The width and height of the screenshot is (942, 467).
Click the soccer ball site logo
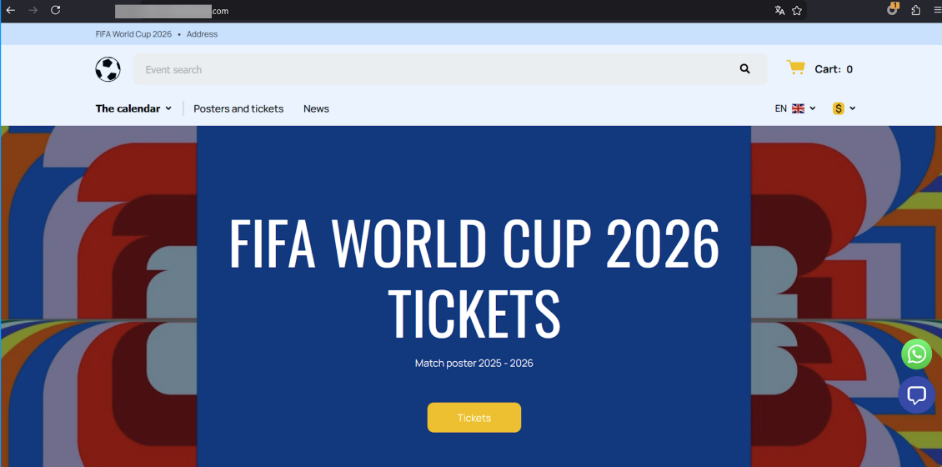[108, 69]
